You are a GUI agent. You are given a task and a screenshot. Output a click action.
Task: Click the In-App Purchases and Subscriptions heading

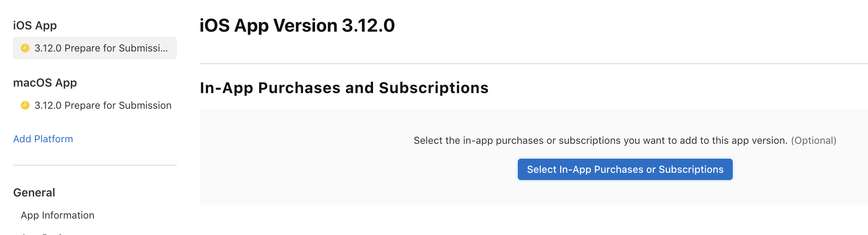pyautogui.click(x=344, y=87)
